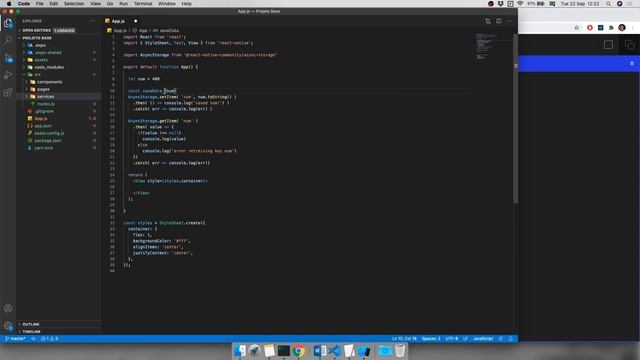Select the App.js editor tab
The height and width of the screenshot is (360, 640).
121,21
